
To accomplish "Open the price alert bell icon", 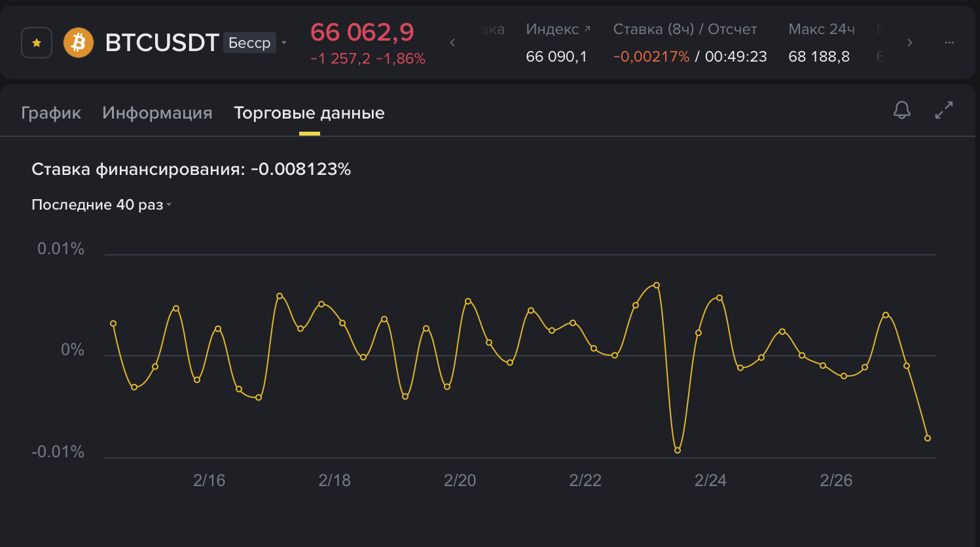I will tap(901, 110).
